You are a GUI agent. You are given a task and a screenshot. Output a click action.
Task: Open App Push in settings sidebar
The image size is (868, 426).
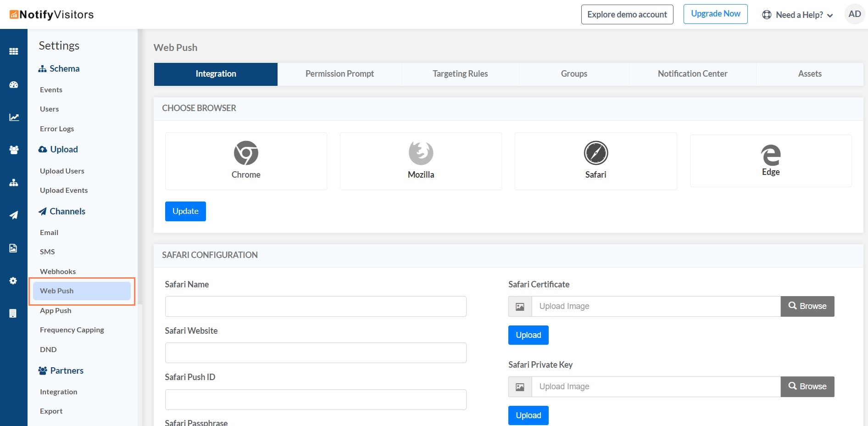point(56,310)
